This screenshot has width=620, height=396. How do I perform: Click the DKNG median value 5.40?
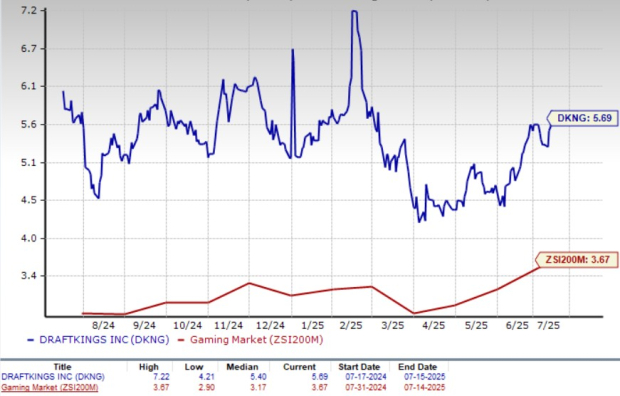click(258, 377)
